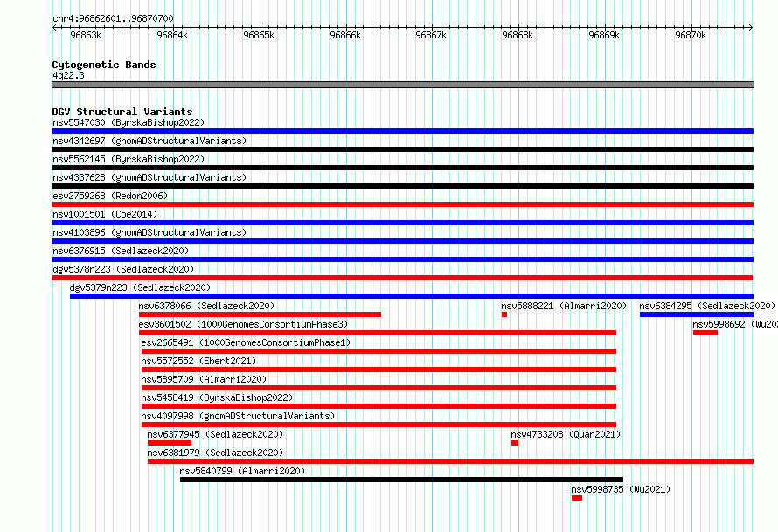Open nsv4097998 (gnomADStructuralVariants) variant

pos(238,416)
